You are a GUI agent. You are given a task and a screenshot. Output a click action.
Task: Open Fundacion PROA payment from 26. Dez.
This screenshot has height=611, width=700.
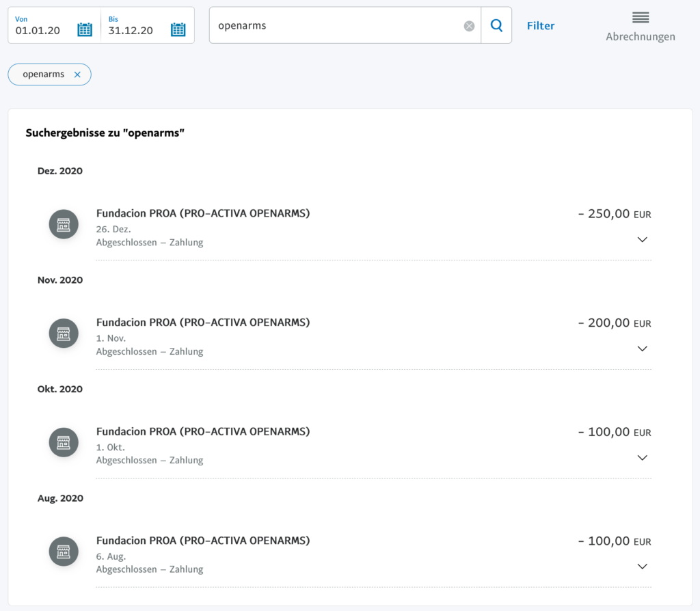pos(203,213)
